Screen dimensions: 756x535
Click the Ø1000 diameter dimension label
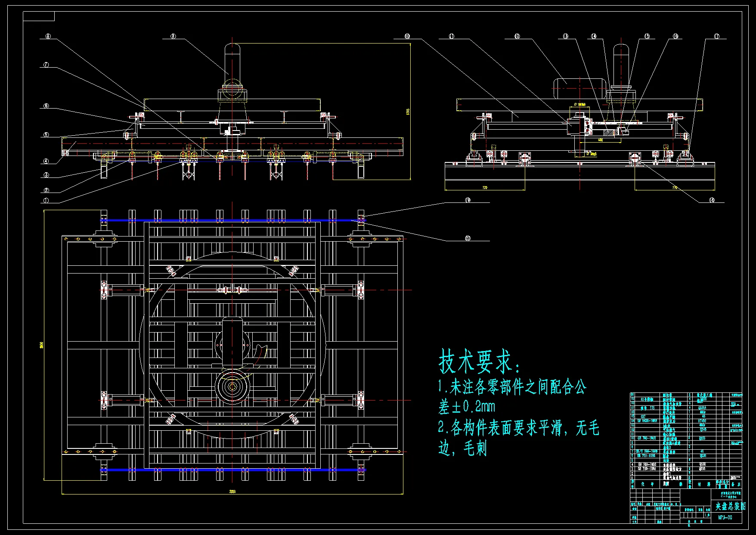tap(579, 104)
